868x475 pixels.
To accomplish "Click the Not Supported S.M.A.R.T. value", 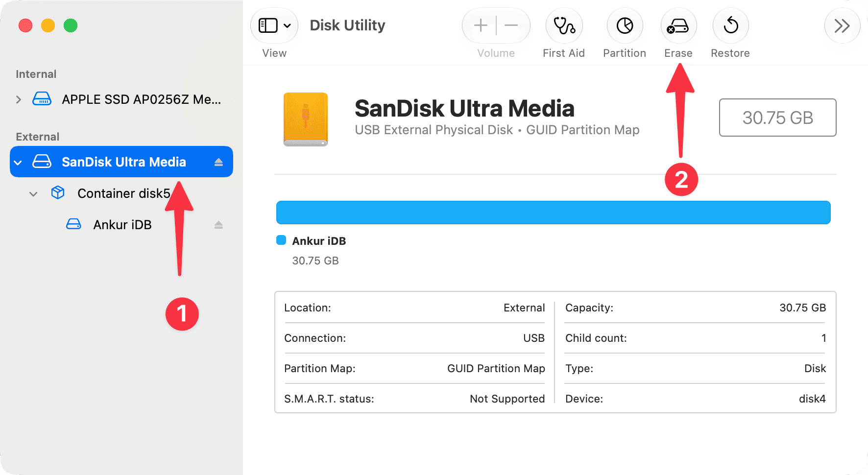I will click(507, 399).
